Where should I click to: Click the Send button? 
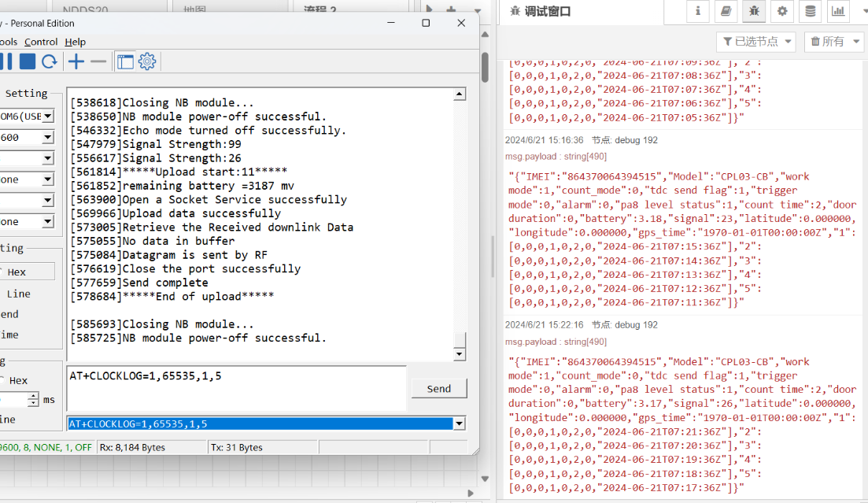click(x=439, y=389)
